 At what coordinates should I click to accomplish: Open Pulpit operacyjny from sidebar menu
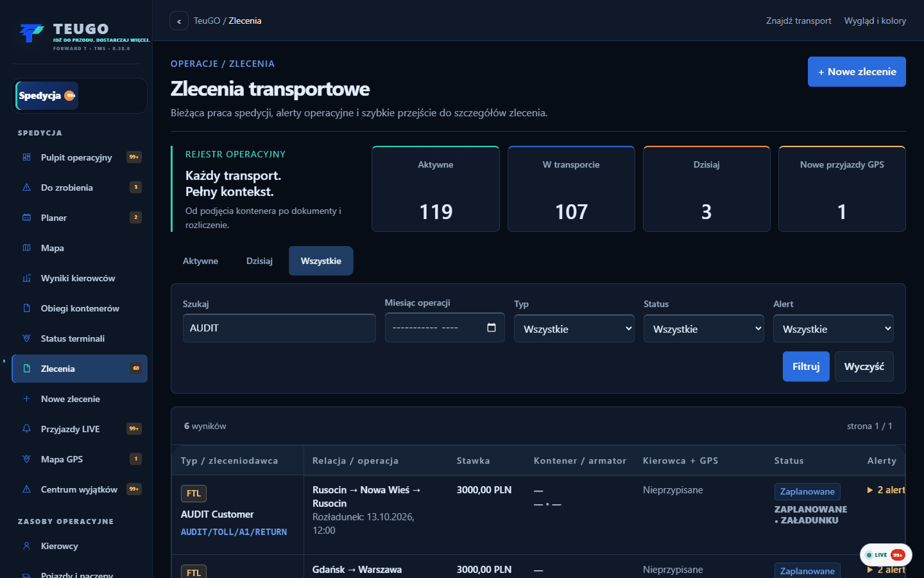(80, 157)
